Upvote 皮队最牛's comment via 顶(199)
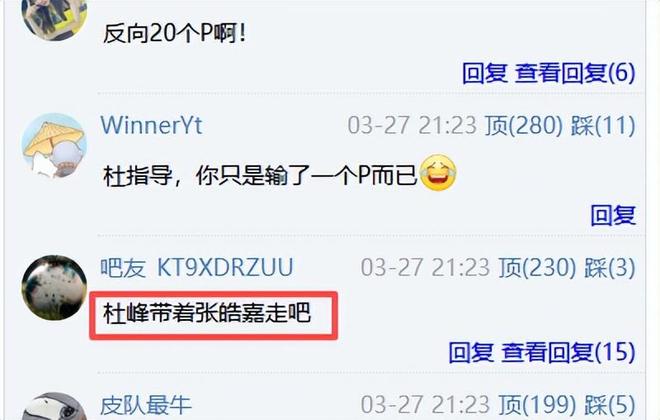This screenshot has width=660, height=420. (x=537, y=405)
